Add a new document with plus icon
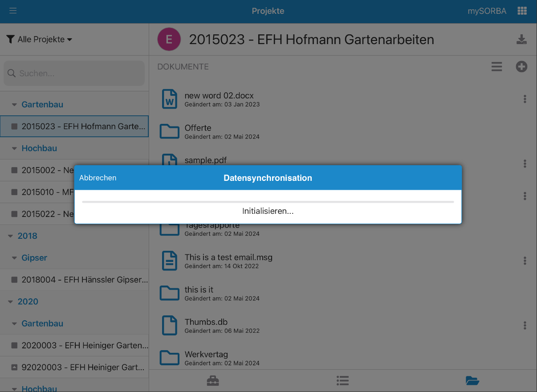The width and height of the screenshot is (537, 392). 521,67
